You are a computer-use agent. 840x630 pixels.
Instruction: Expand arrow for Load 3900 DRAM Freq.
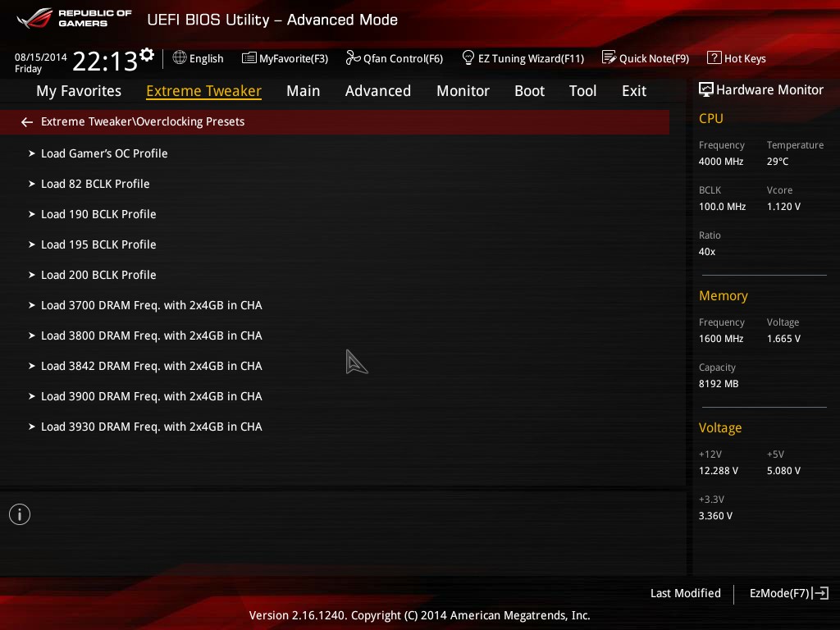pos(32,396)
